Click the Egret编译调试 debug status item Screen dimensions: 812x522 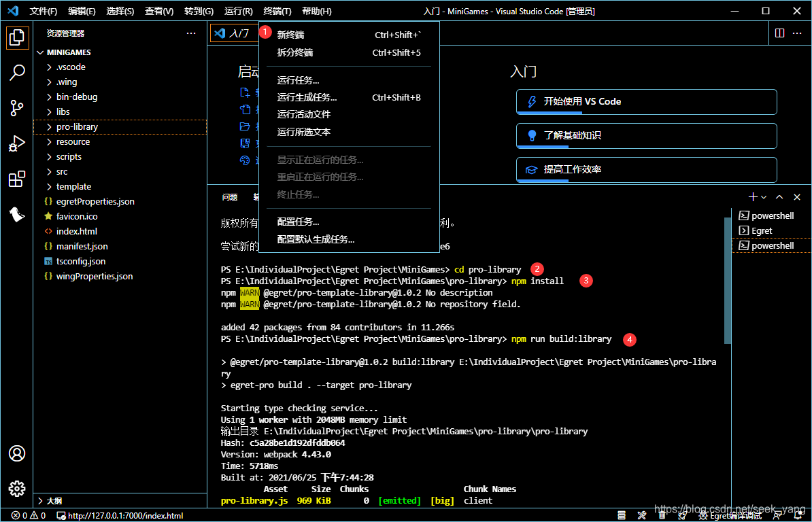[729, 515]
